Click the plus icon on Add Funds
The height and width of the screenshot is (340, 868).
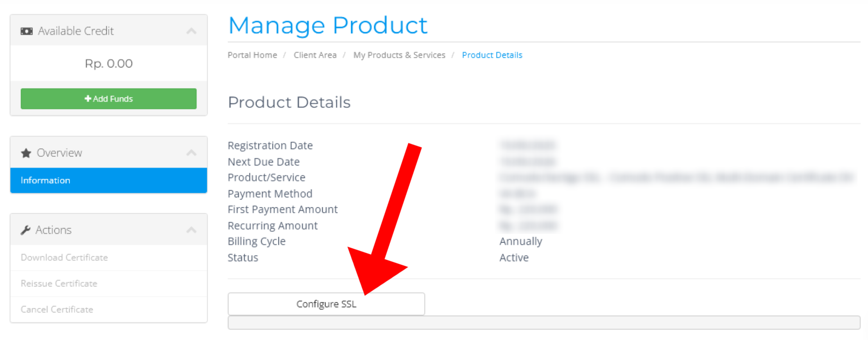[x=88, y=99]
